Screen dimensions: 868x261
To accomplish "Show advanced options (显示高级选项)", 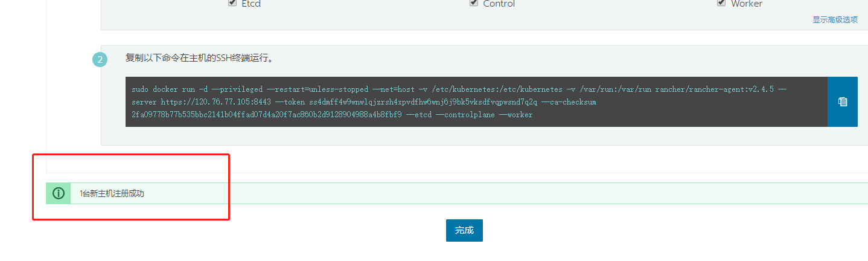I will pyautogui.click(x=835, y=19).
